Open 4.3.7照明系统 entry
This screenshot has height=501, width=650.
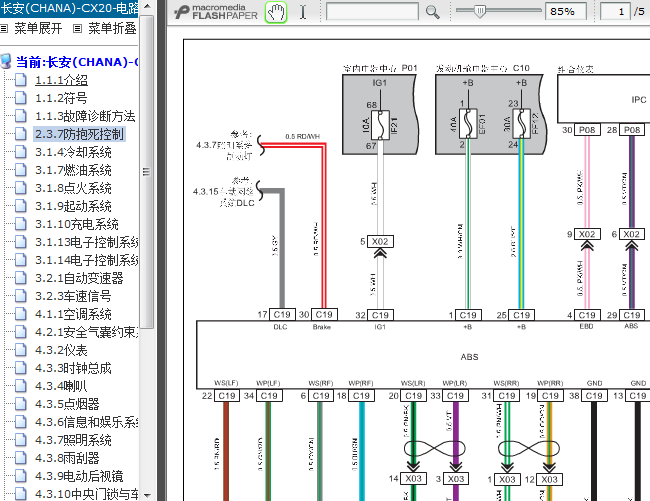pyautogui.click(x=73, y=440)
